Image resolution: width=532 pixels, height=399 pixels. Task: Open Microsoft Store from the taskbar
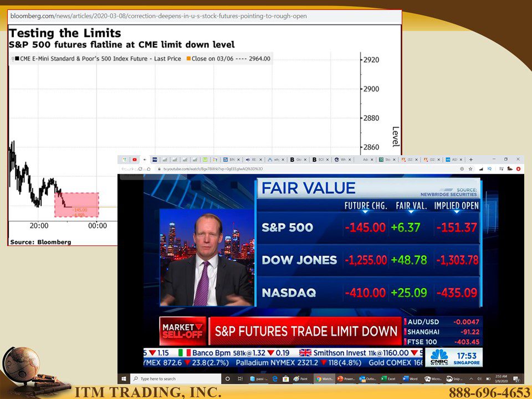coord(286,378)
